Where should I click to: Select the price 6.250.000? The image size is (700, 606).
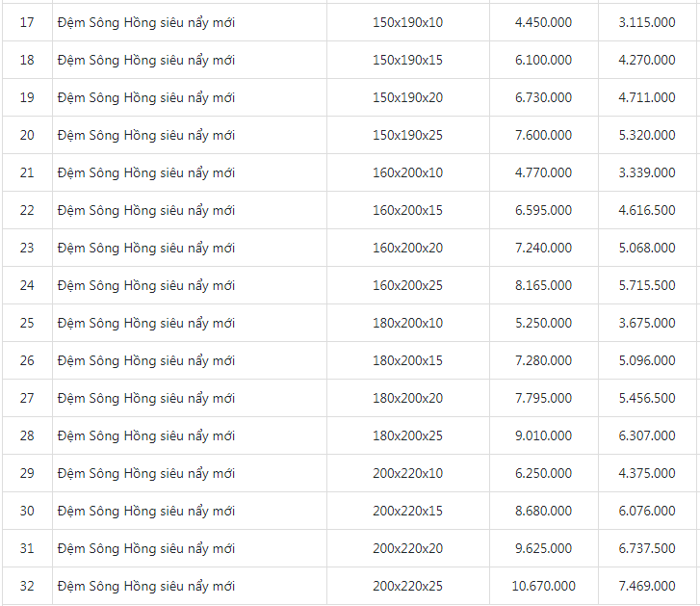tap(543, 473)
